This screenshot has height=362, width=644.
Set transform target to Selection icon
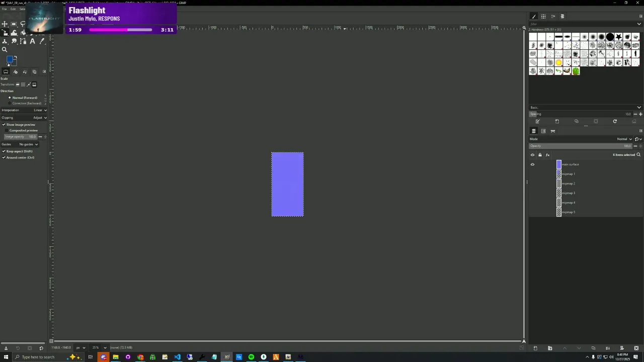pyautogui.click(x=23, y=84)
